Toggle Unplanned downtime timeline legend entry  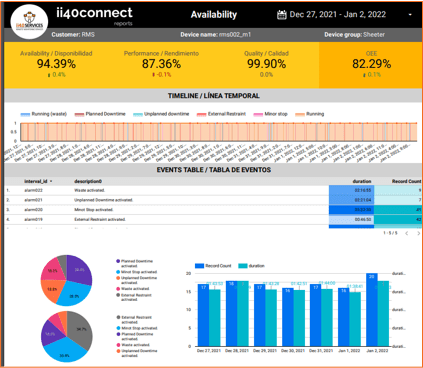coord(161,114)
